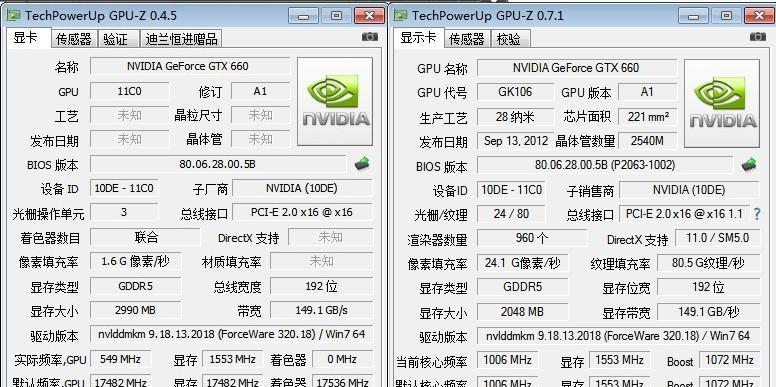Select the 显示卡 tab in GPU-Z 0.7.1

coord(418,38)
